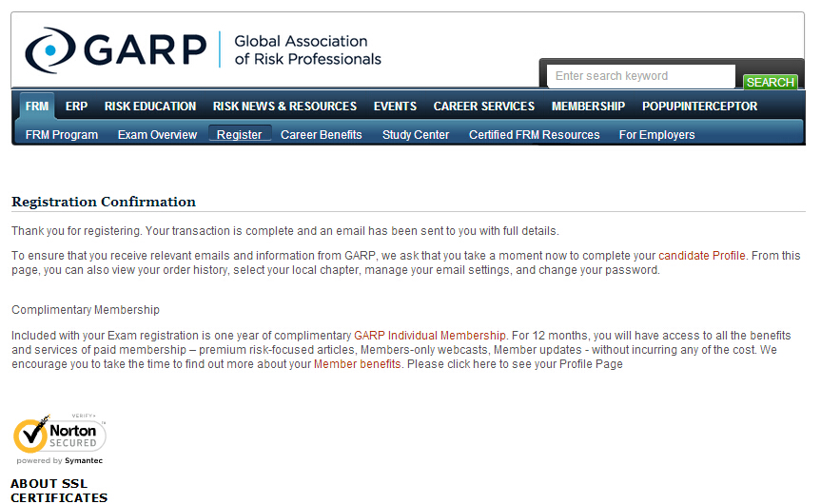Image resolution: width=821 pixels, height=504 pixels.
Task: Open Career Benefits subtab
Action: (321, 135)
